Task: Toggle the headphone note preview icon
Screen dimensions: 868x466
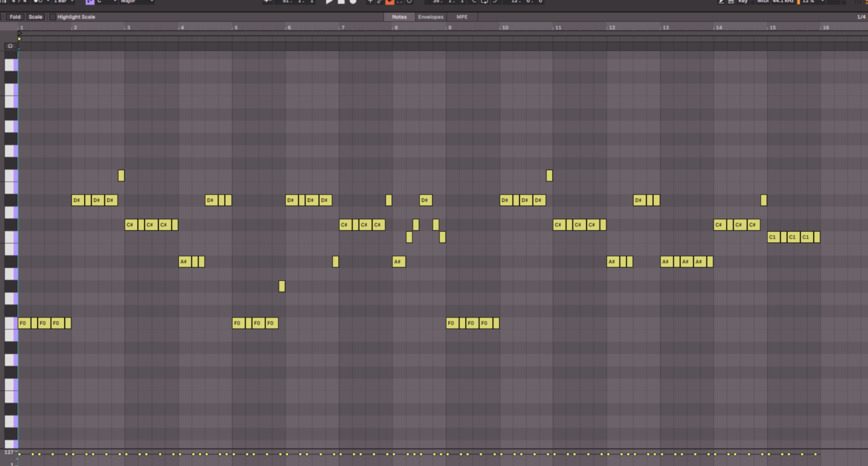Action: [x=10, y=46]
